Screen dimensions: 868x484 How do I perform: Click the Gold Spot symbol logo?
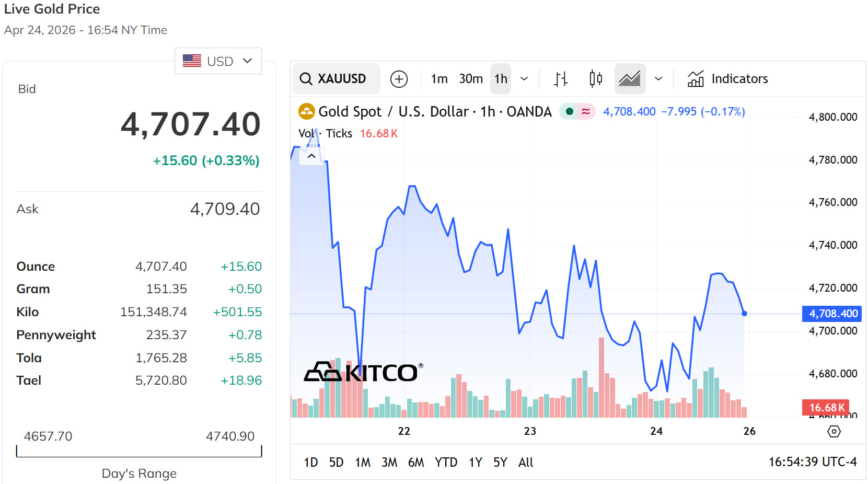pyautogui.click(x=306, y=111)
